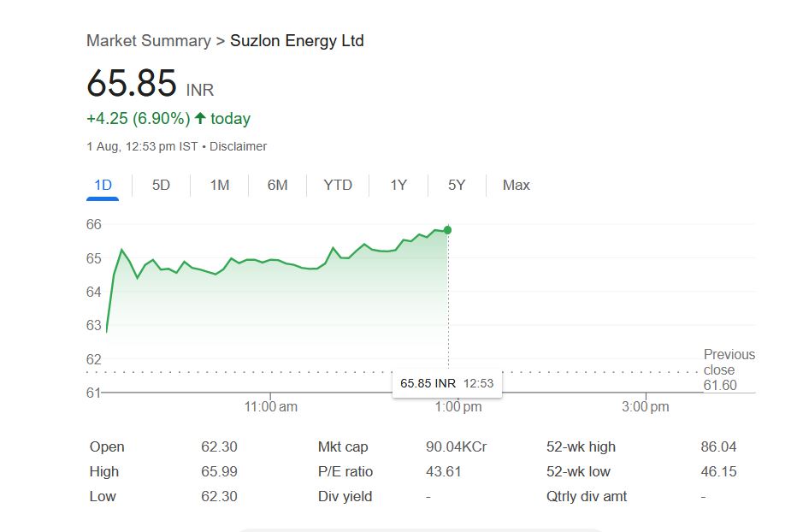Switch to the 1Y chart view
The image size is (797, 532).
[x=398, y=186]
